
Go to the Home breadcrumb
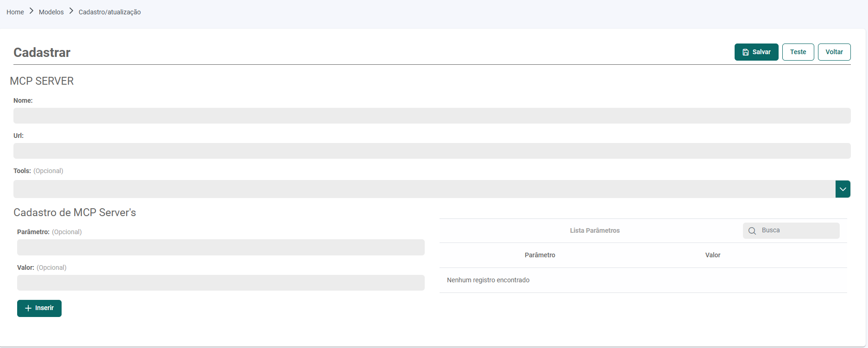tap(15, 12)
